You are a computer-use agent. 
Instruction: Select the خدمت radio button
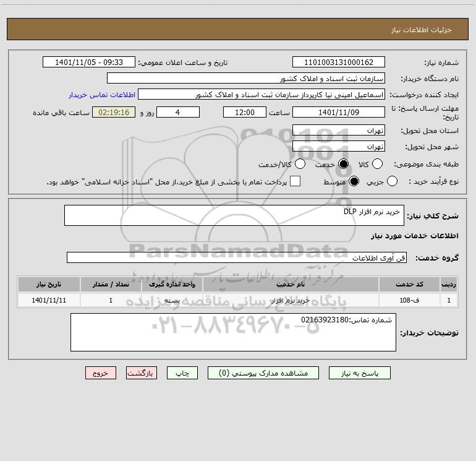pos(343,164)
